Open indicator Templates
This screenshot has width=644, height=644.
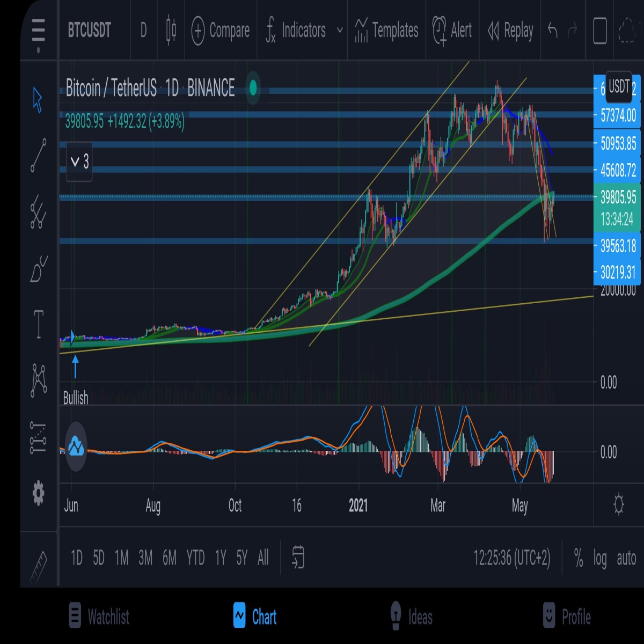386,31
